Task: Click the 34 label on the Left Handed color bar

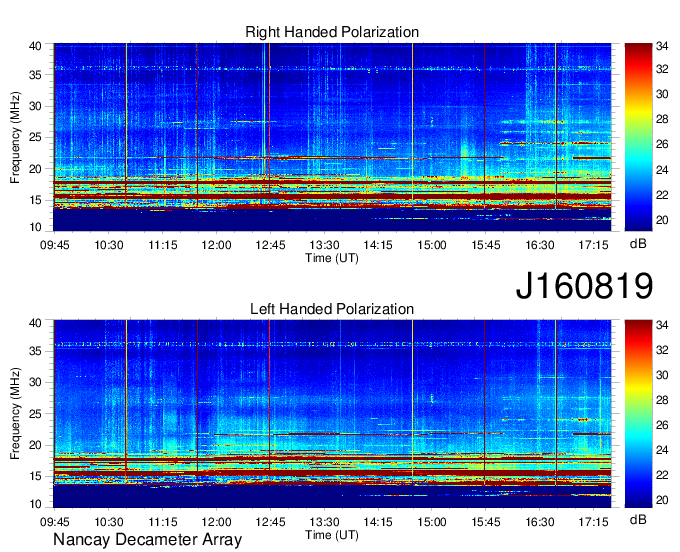Action: tap(662, 325)
